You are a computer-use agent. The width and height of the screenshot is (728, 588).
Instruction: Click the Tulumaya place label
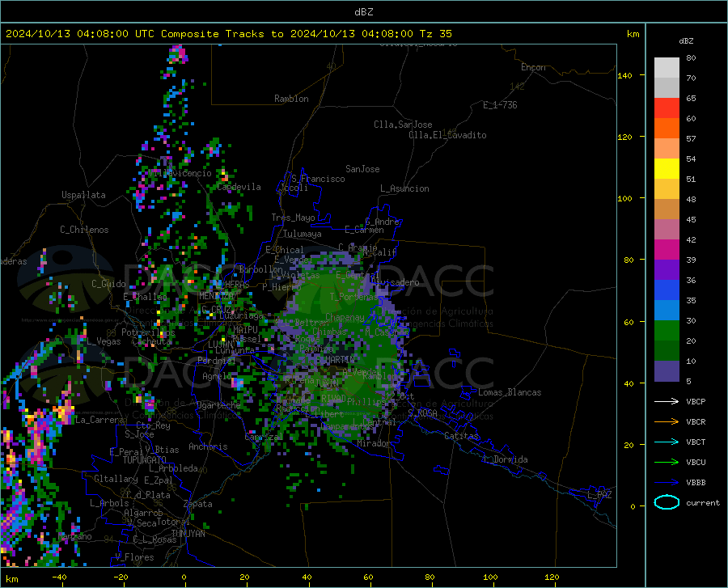pyautogui.click(x=302, y=234)
